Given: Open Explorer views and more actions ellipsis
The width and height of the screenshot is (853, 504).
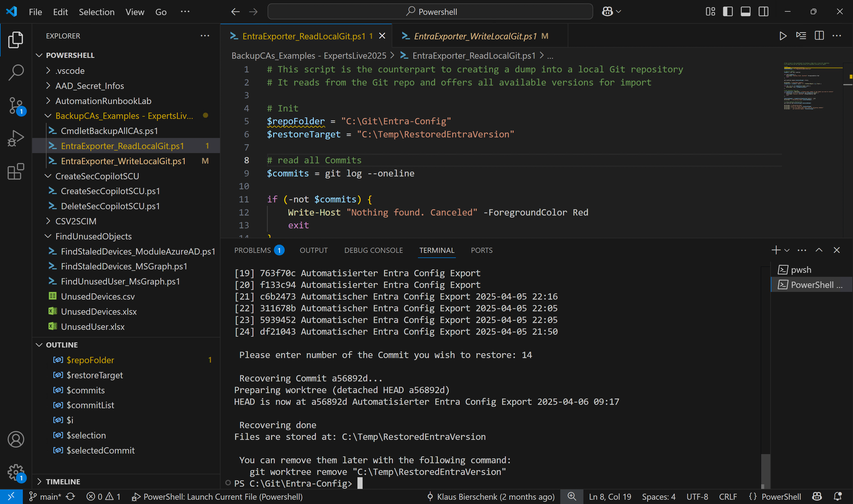Looking at the screenshot, I should (x=205, y=36).
